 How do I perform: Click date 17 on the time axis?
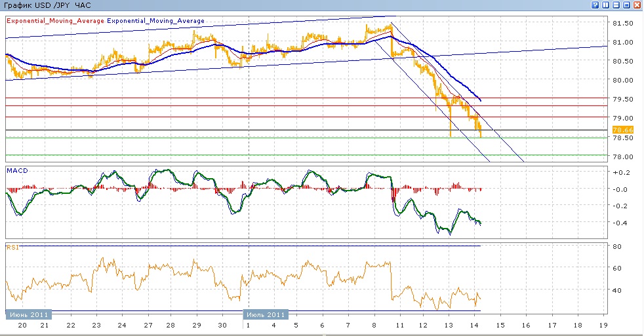point(552,326)
